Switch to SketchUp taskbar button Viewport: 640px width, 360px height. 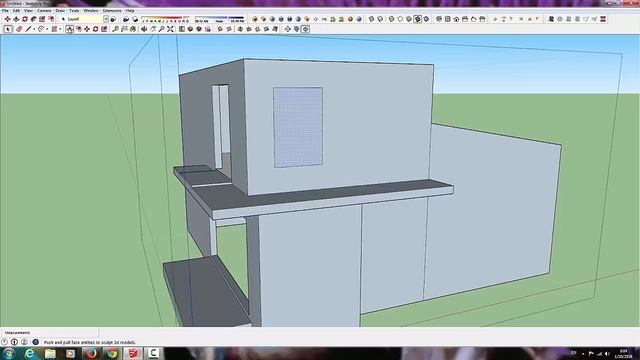(x=133, y=353)
